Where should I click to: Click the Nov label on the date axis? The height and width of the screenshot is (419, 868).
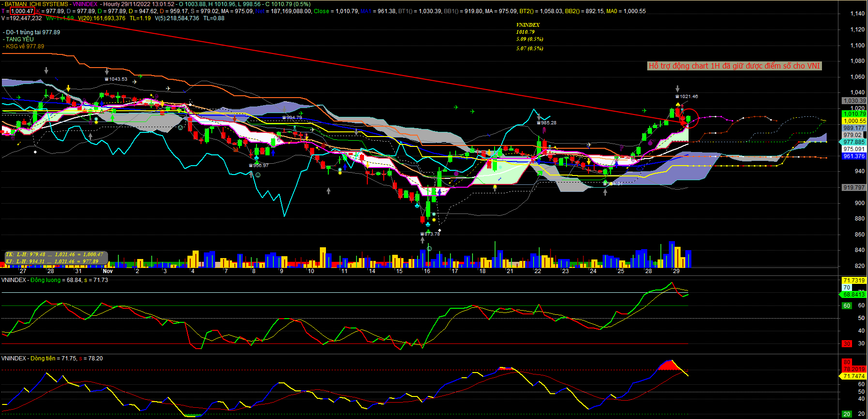[x=108, y=271]
